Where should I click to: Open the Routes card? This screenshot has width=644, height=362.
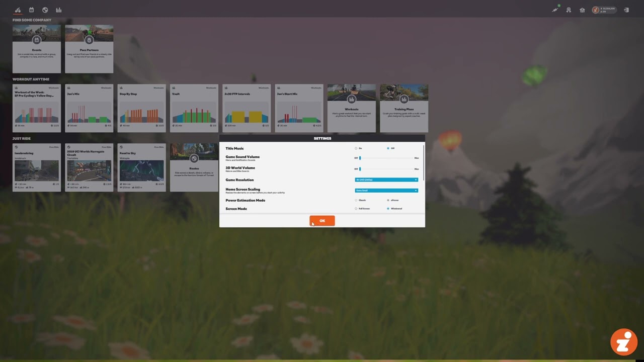click(x=194, y=167)
